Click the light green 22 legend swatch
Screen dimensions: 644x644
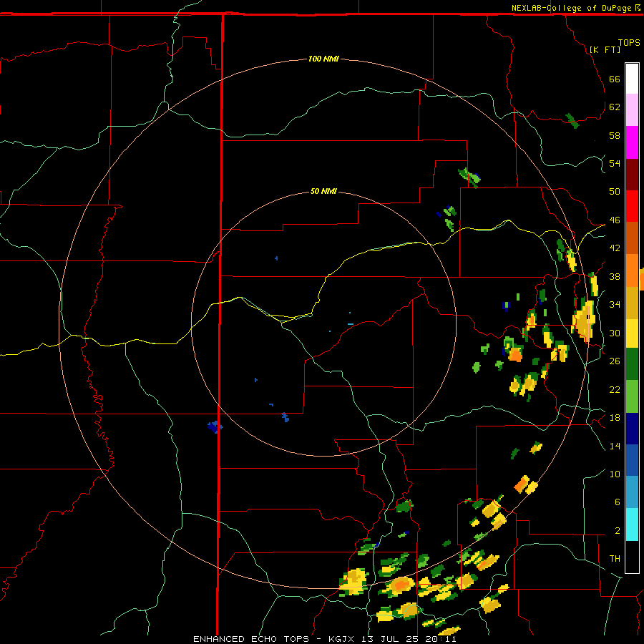[x=632, y=396]
